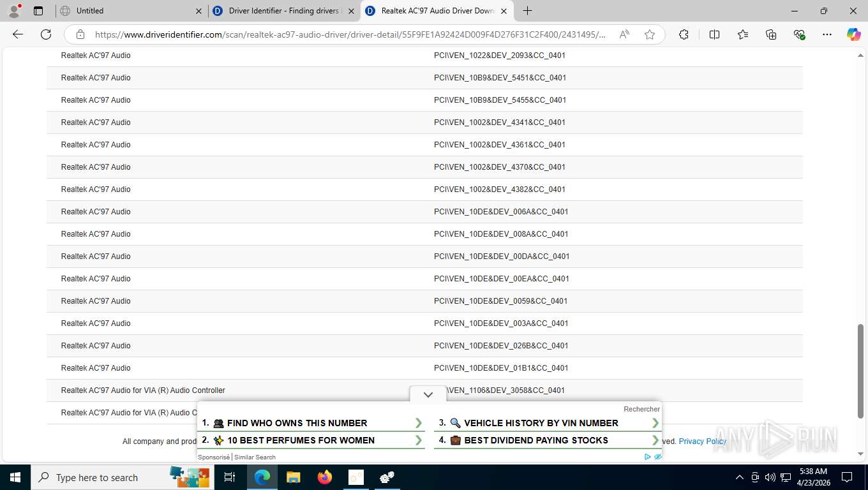Click the AdChoices icon in the ad
Image resolution: width=868 pixels, height=490 pixels.
click(648, 457)
